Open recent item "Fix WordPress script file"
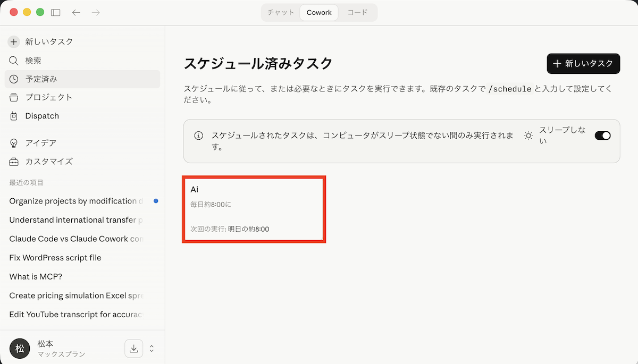The image size is (638, 364). click(55, 258)
